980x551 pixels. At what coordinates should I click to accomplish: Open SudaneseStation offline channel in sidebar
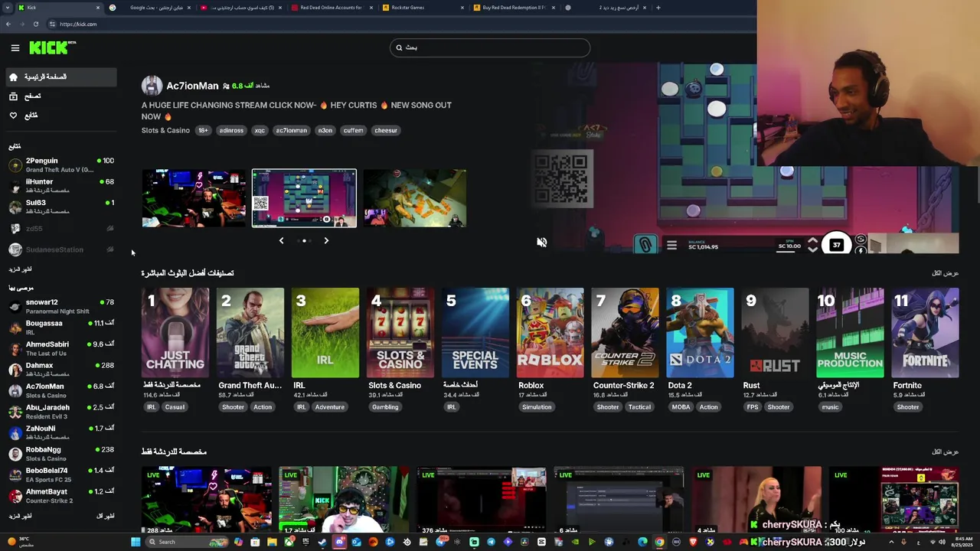(60, 249)
